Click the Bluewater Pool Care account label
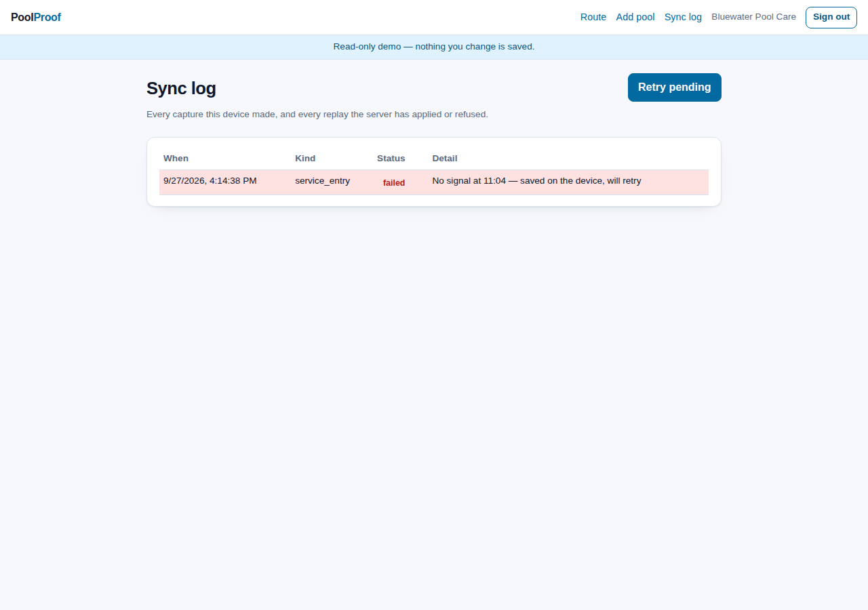This screenshot has width=868, height=610. tap(753, 17)
